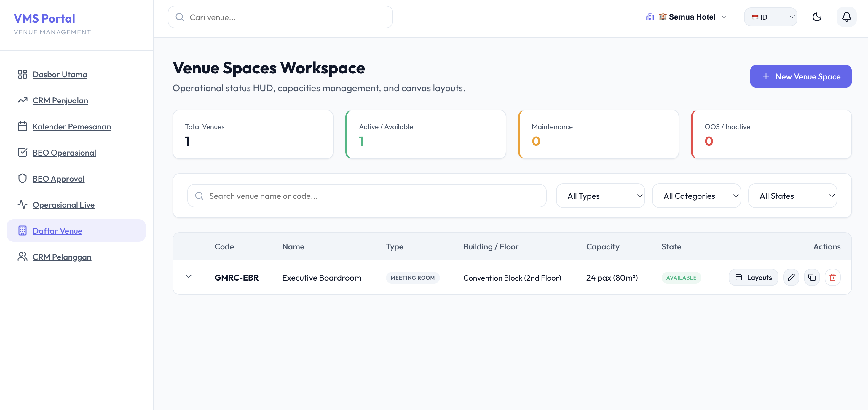Click the 24 pax (80m²) capacity cell
Viewport: 868px width, 410px height.
click(x=612, y=278)
